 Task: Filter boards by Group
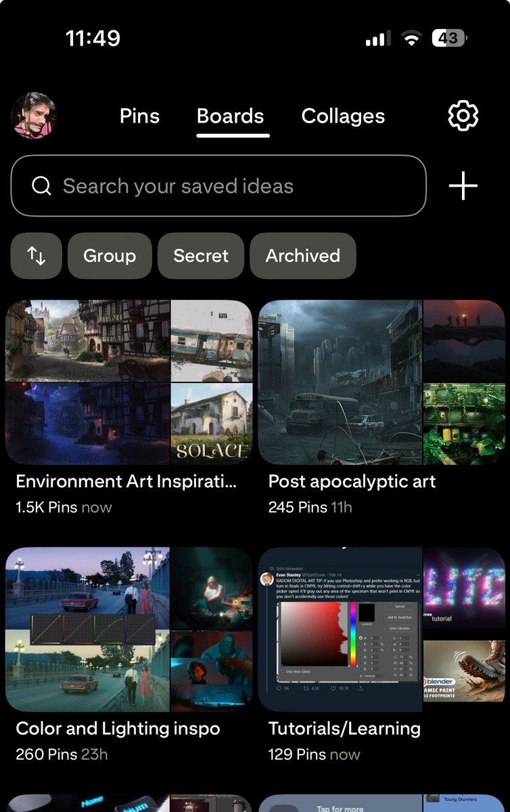pyautogui.click(x=110, y=256)
